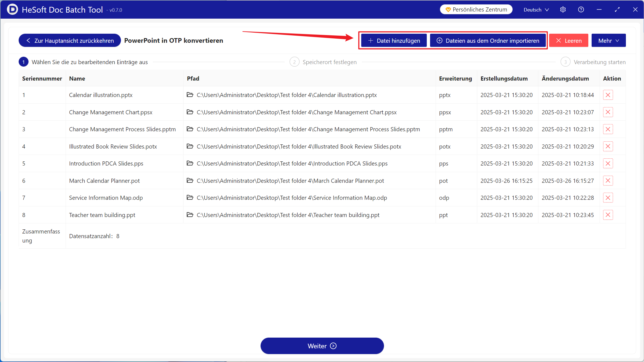This screenshot has width=644, height=362.
Task: Open the settings gear icon
Action: [563, 10]
